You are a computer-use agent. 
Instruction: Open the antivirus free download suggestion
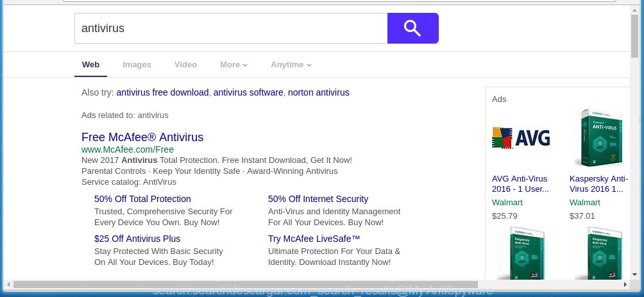click(x=163, y=92)
